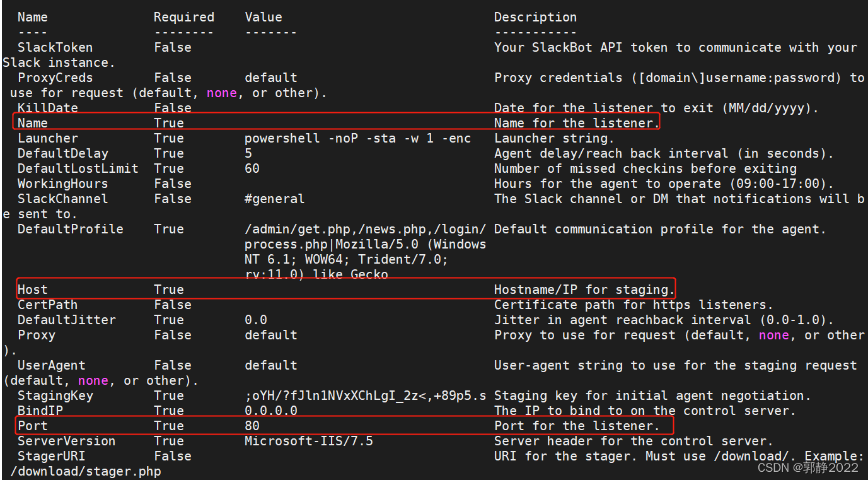Click the Value column header
The height and width of the screenshot is (480, 868).
tap(263, 17)
